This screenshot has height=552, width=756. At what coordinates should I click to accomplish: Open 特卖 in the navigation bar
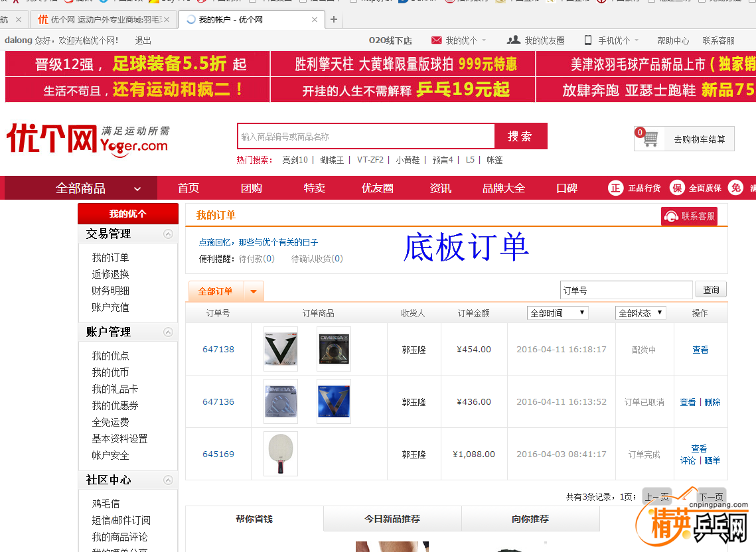[x=315, y=188]
